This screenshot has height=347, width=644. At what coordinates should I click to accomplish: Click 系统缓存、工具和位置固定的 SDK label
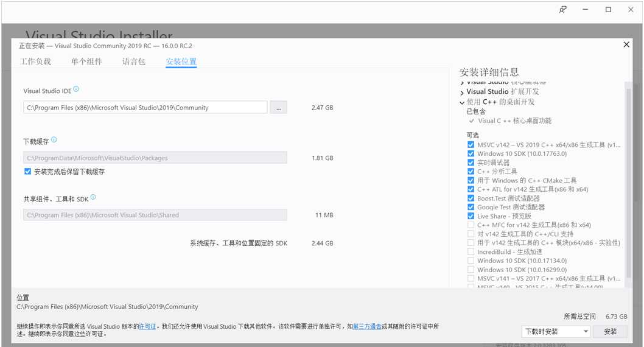[x=239, y=243]
